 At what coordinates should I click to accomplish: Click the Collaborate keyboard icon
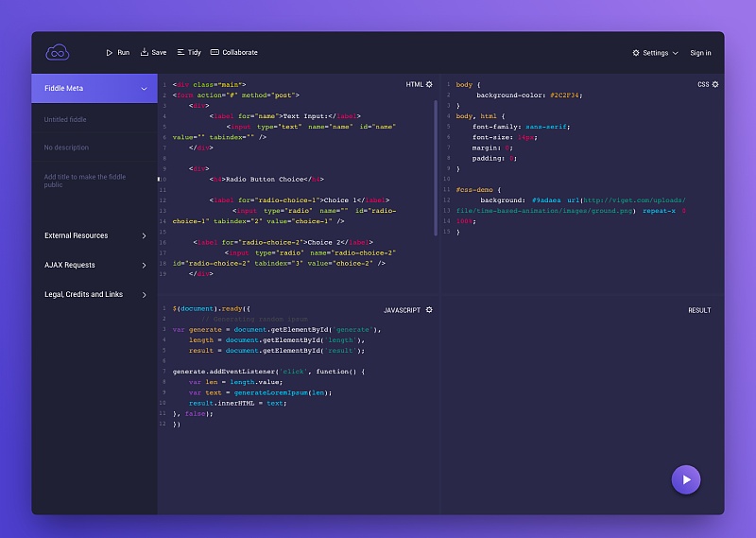pos(215,52)
